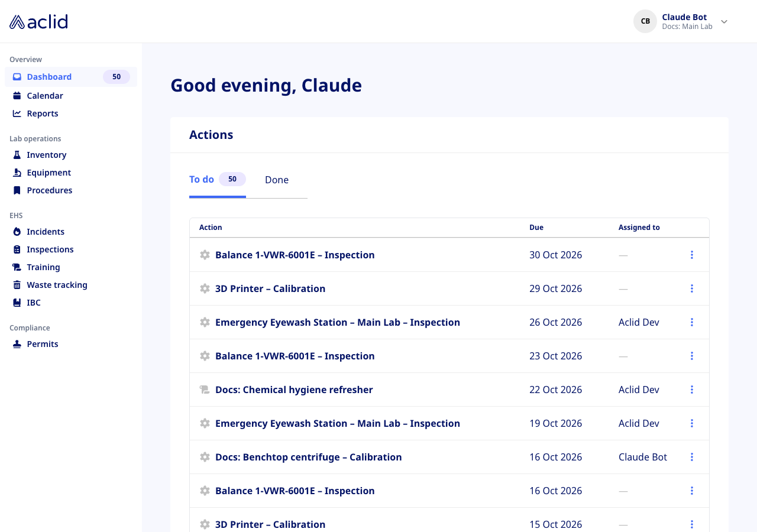
Task: Click the CB user avatar
Action: point(645,21)
